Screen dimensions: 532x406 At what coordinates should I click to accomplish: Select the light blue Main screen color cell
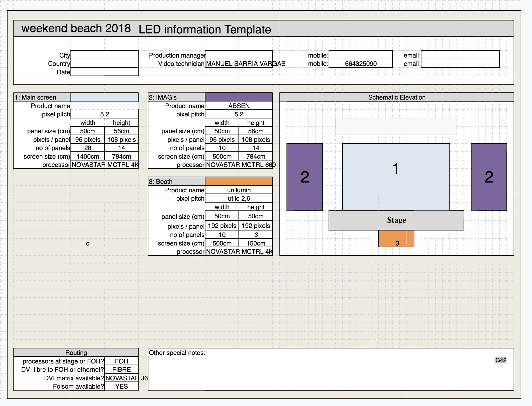(104, 97)
